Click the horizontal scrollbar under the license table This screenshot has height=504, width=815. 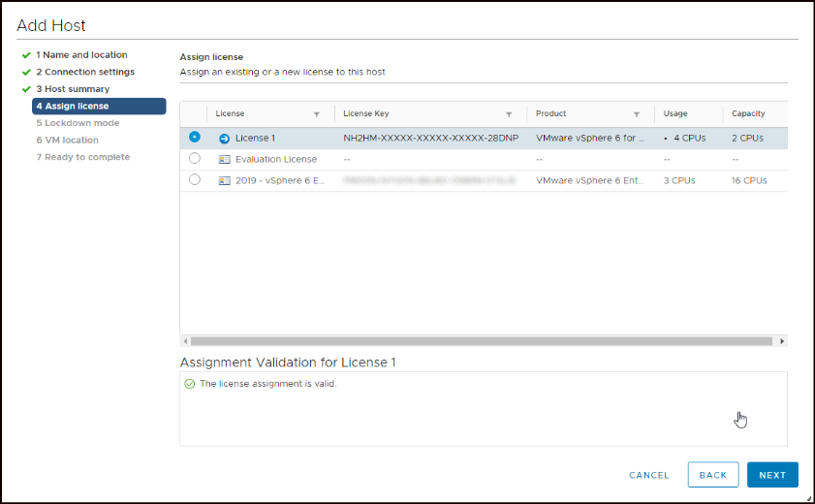(x=481, y=341)
